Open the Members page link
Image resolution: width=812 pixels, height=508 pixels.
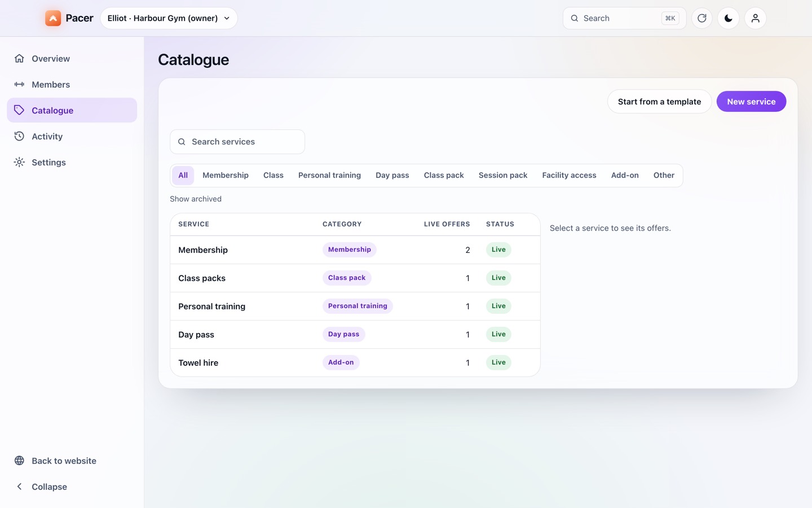pos(72,84)
